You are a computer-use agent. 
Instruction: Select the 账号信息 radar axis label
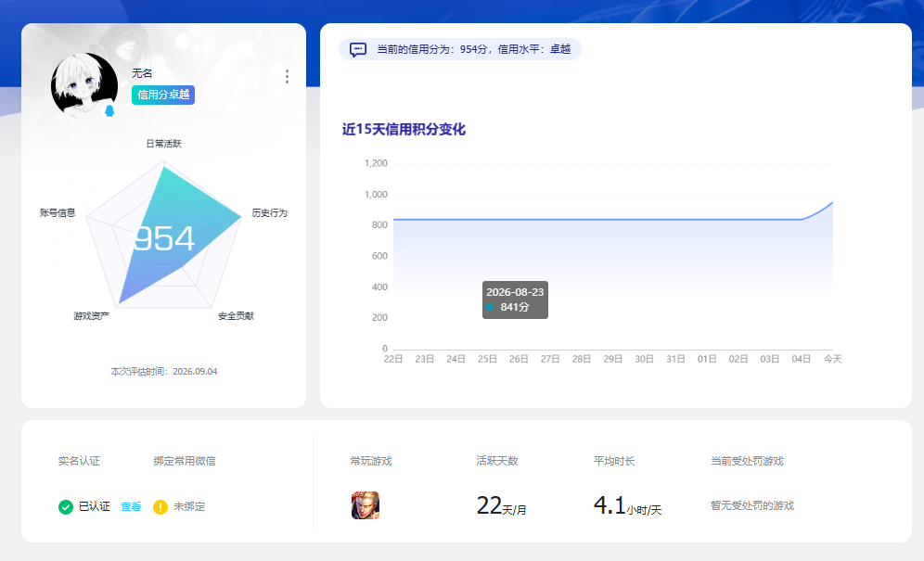coord(58,212)
